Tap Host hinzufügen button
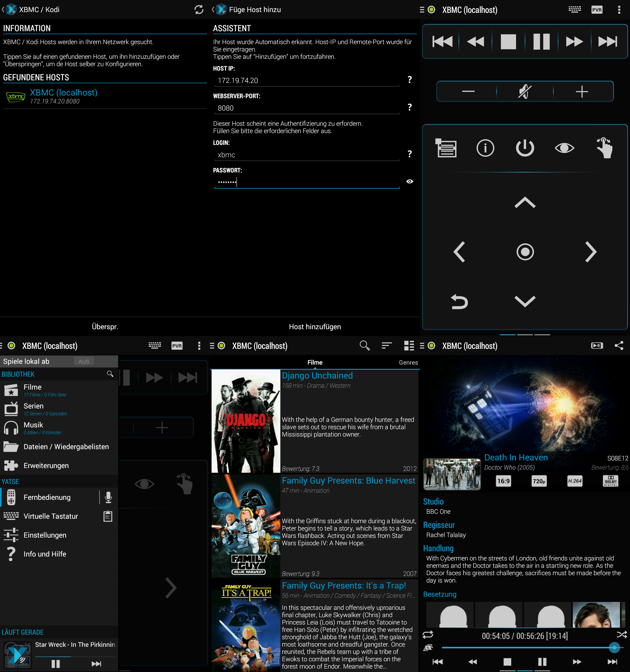This screenshot has width=630, height=672. 315,327
